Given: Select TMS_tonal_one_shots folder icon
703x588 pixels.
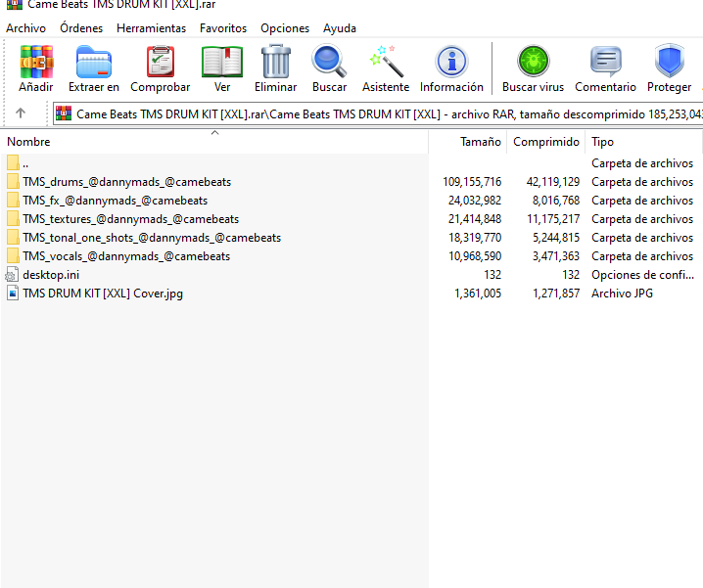Looking at the screenshot, I should click(13, 237).
